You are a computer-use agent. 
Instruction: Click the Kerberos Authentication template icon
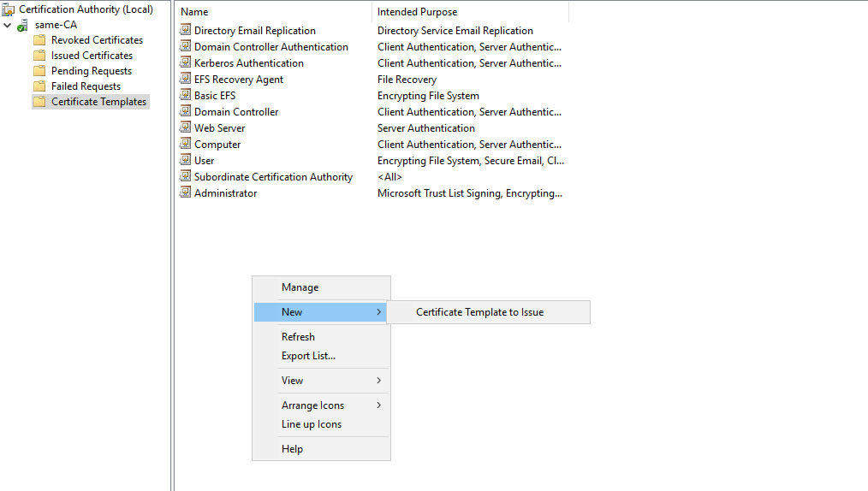click(186, 62)
